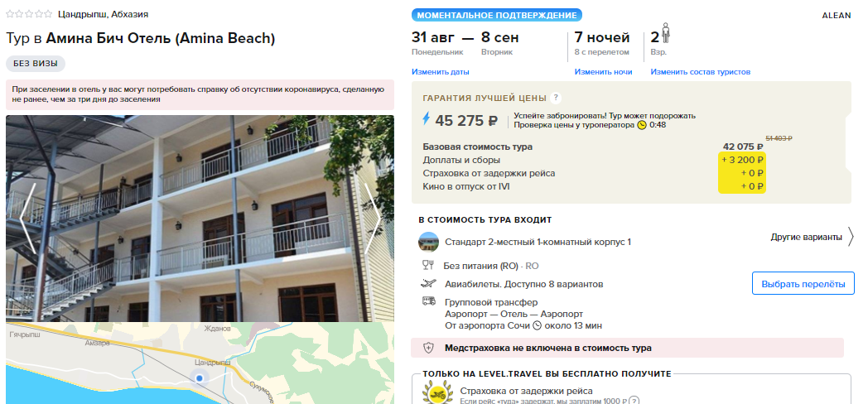
Task: Click the БЕЗ ВИЗЫ badge
Action: 36,64
